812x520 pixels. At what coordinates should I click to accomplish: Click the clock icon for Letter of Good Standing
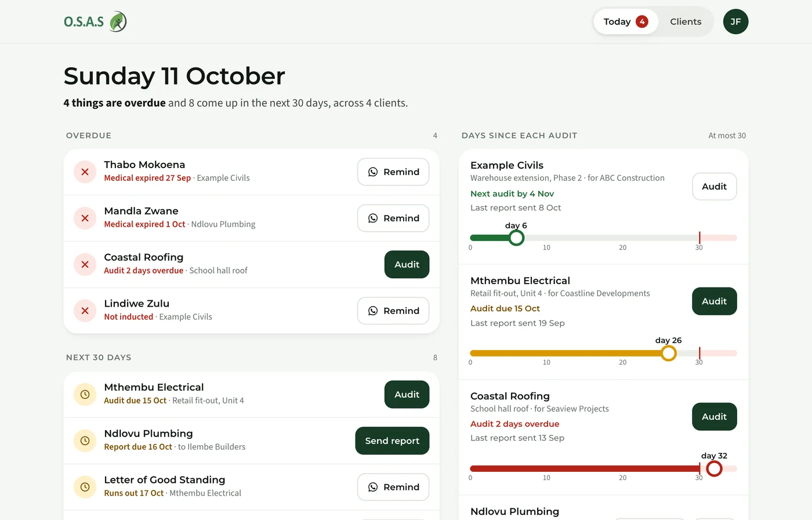[x=85, y=487]
